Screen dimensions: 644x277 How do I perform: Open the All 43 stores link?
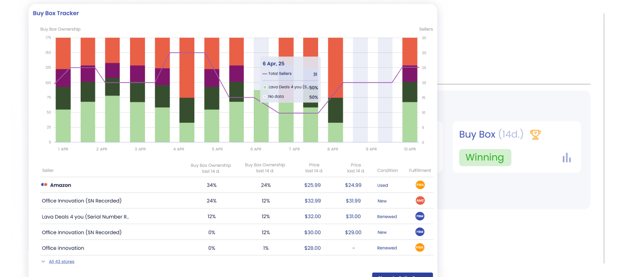point(61,262)
